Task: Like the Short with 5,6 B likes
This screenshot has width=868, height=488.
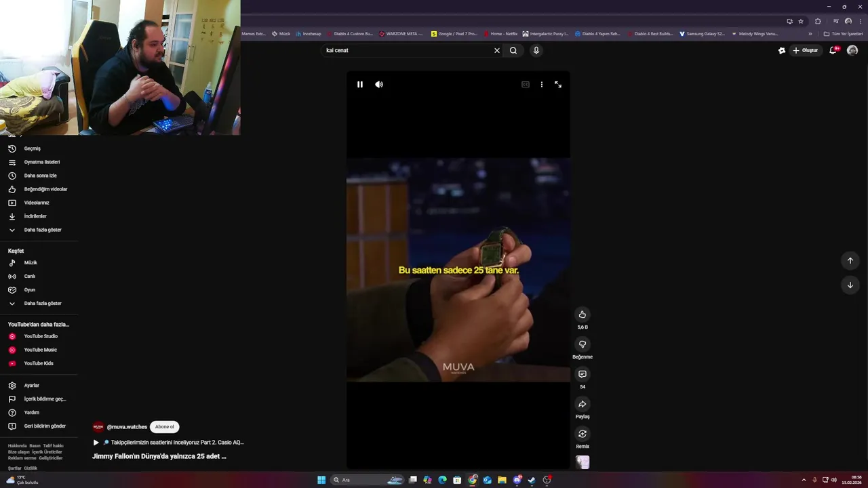Action: pyautogui.click(x=582, y=314)
